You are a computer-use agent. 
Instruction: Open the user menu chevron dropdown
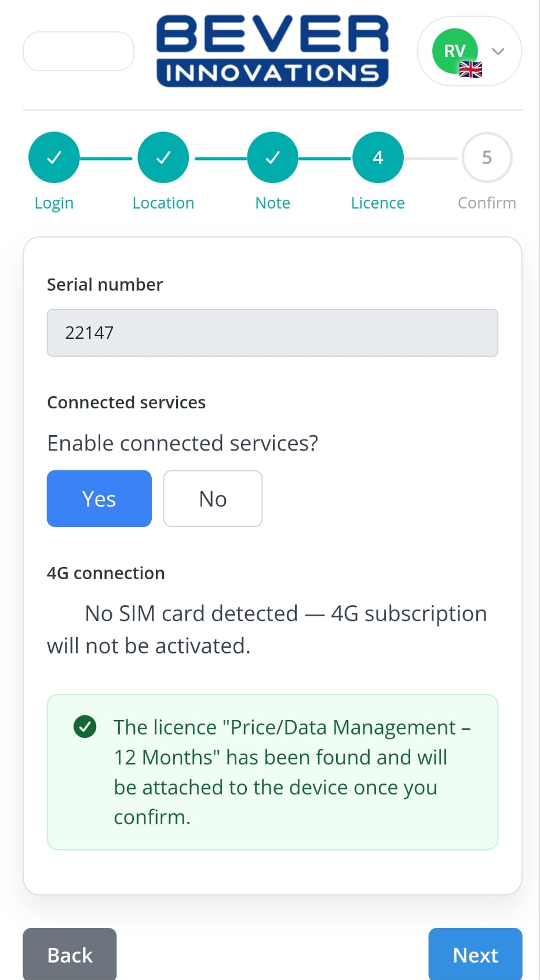[498, 51]
